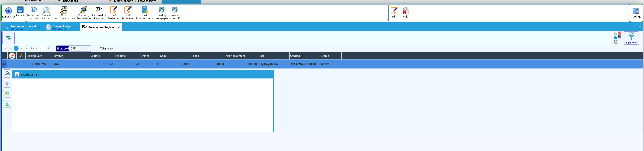Launch Batch write-off
The width and height of the screenshot is (644, 151).
pos(174,13)
